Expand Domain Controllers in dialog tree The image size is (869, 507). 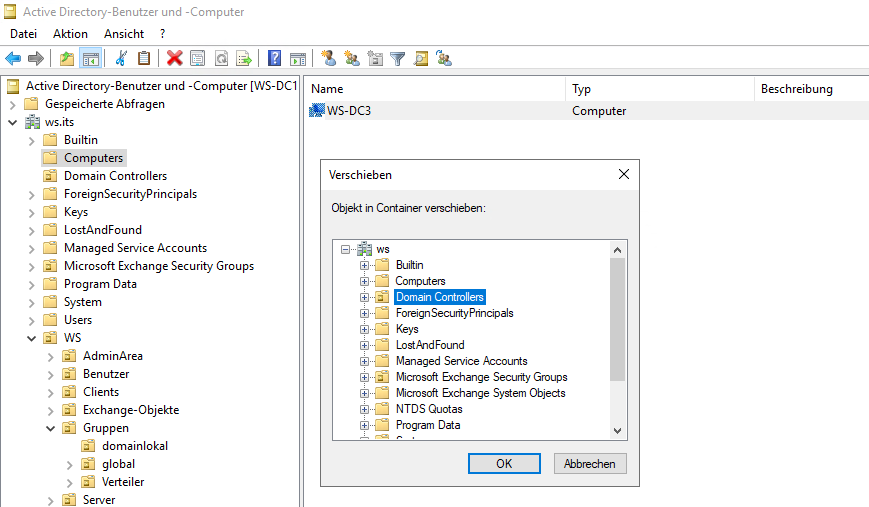click(x=364, y=298)
